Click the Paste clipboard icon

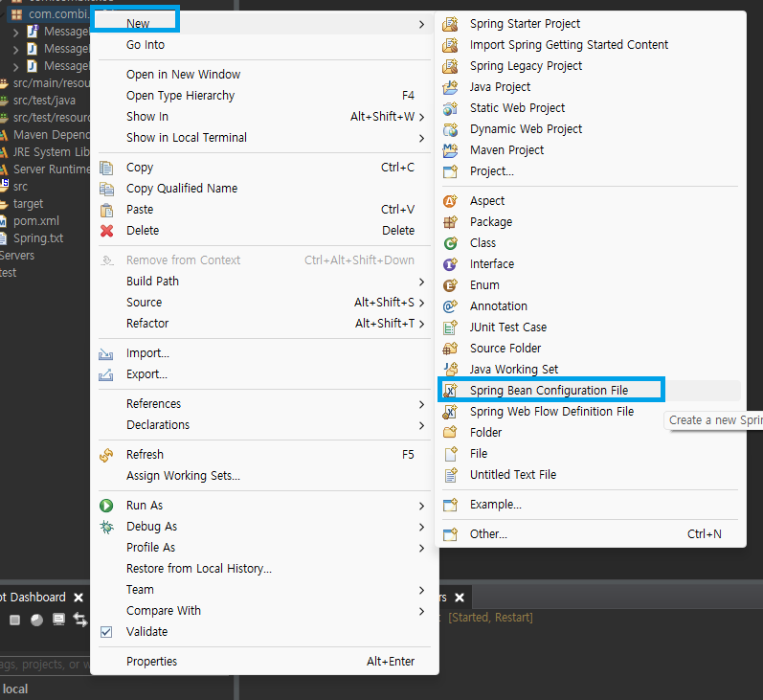[106, 210]
